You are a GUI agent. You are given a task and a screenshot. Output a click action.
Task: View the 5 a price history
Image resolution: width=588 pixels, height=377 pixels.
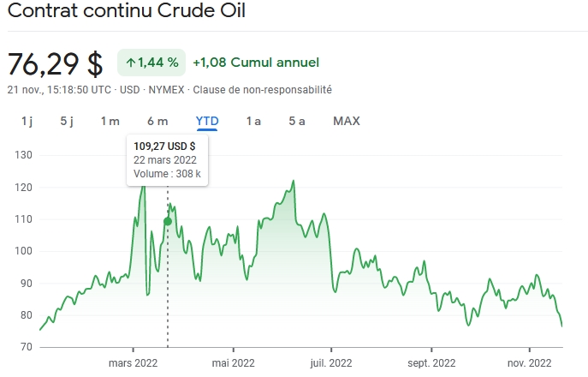(x=297, y=121)
